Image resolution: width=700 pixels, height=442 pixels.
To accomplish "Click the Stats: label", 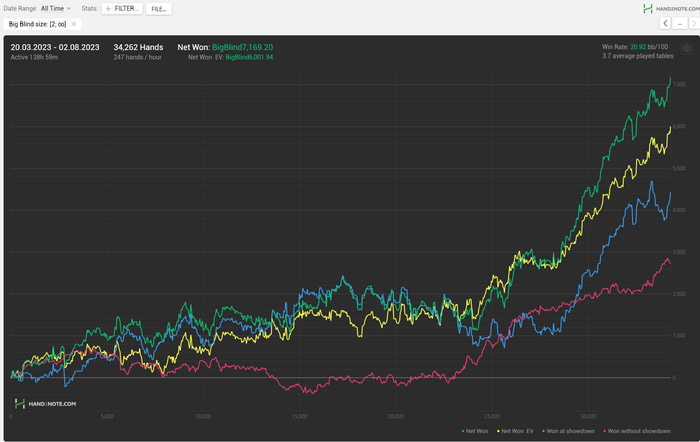I will pyautogui.click(x=90, y=8).
